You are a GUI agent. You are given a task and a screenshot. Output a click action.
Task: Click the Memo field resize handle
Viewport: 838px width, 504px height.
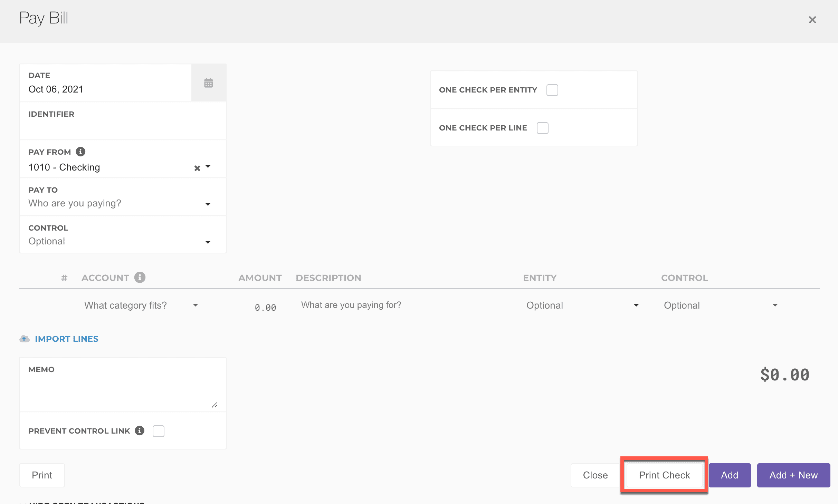pyautogui.click(x=215, y=405)
